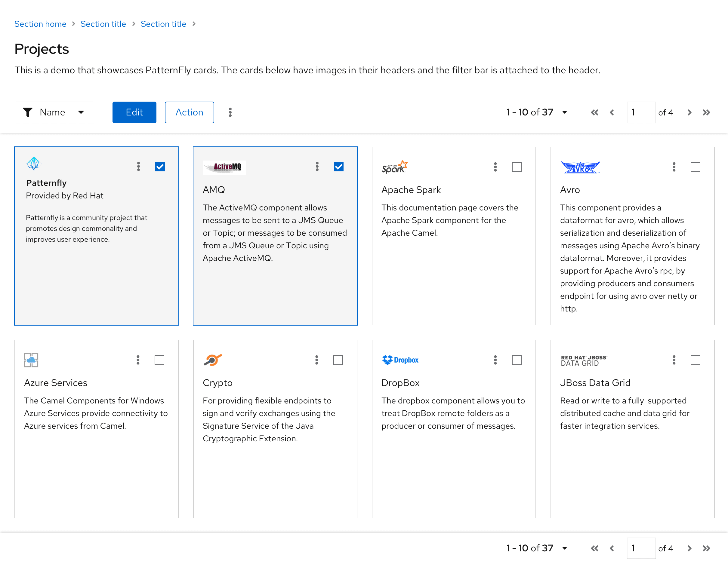Uncheck the Patternfly card checkbox

(x=160, y=167)
